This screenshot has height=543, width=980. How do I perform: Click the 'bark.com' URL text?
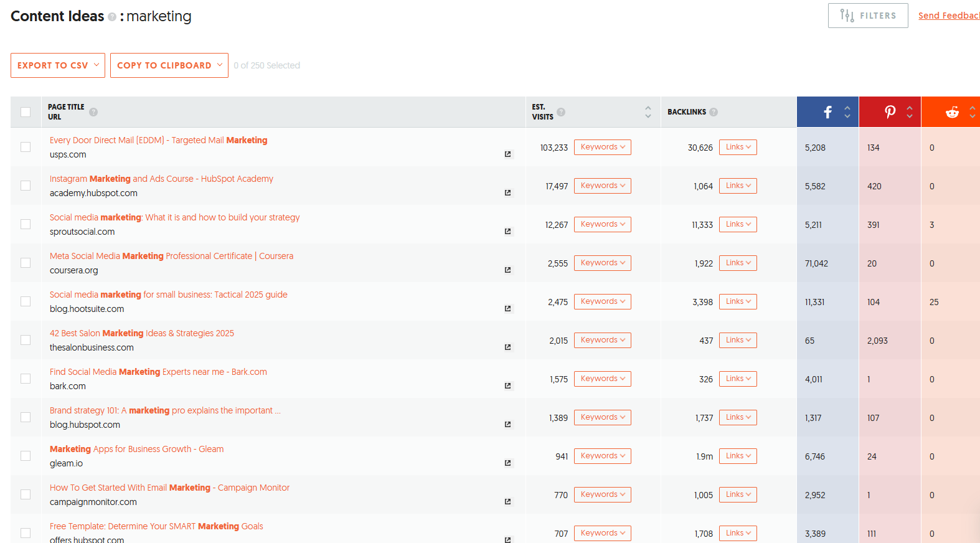coord(68,386)
